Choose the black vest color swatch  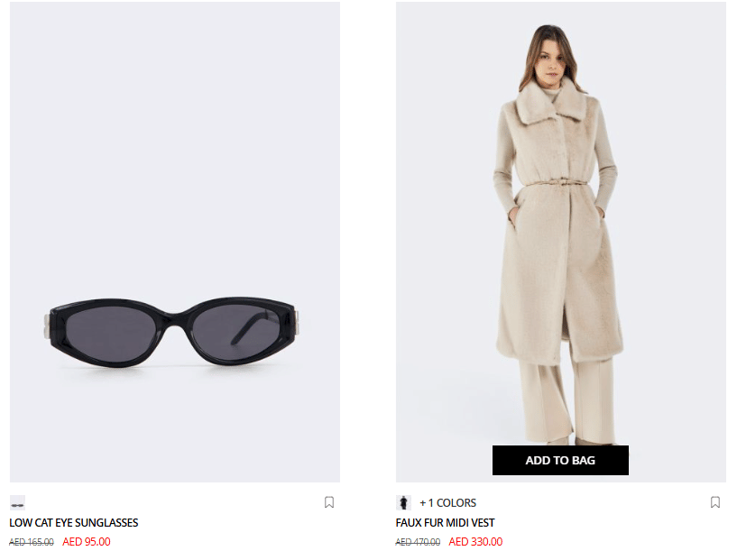tap(403, 503)
